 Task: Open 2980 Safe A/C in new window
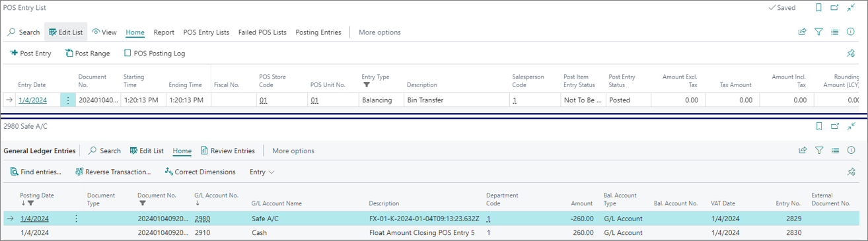[x=835, y=126]
